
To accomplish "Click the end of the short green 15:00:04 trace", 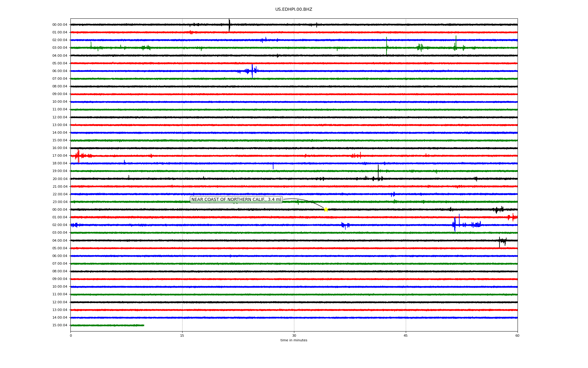I will [144, 325].
